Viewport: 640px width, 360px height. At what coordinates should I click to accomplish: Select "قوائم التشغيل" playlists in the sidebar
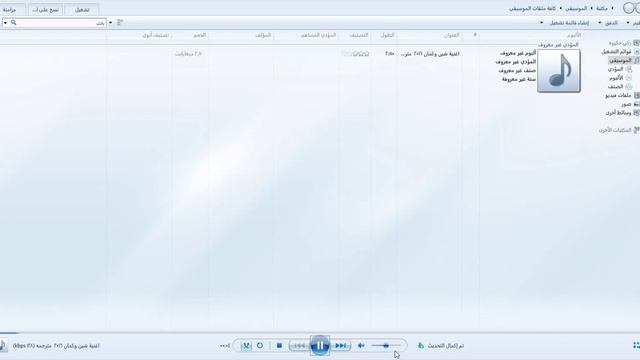pyautogui.click(x=616, y=52)
